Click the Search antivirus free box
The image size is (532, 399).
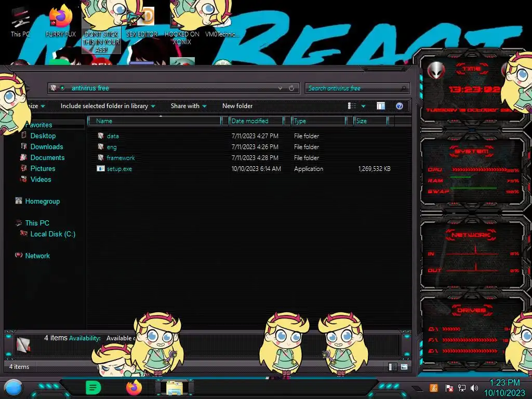(357, 88)
